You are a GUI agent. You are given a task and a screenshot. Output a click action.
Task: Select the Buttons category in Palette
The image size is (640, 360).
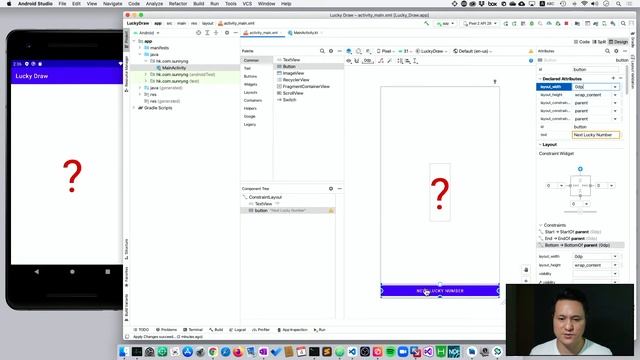click(251, 76)
